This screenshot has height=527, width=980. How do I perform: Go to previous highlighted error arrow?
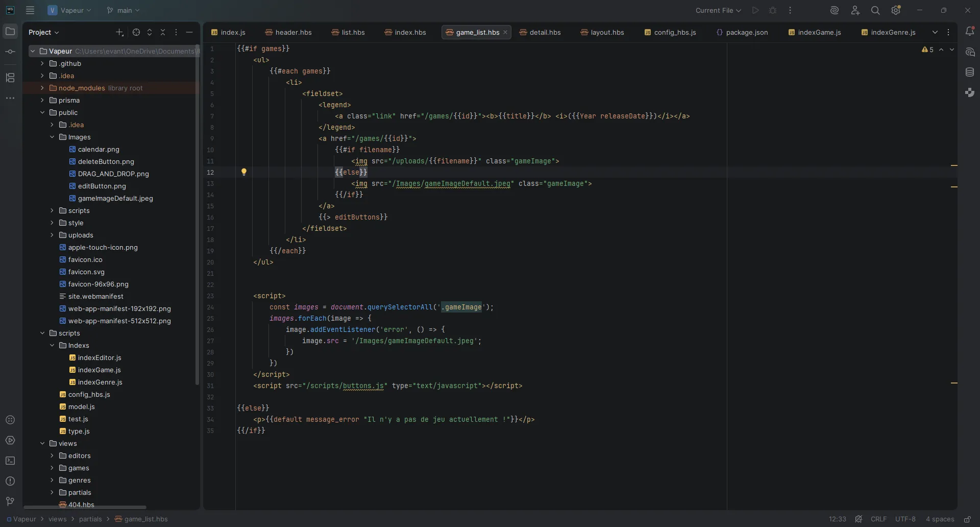941,50
